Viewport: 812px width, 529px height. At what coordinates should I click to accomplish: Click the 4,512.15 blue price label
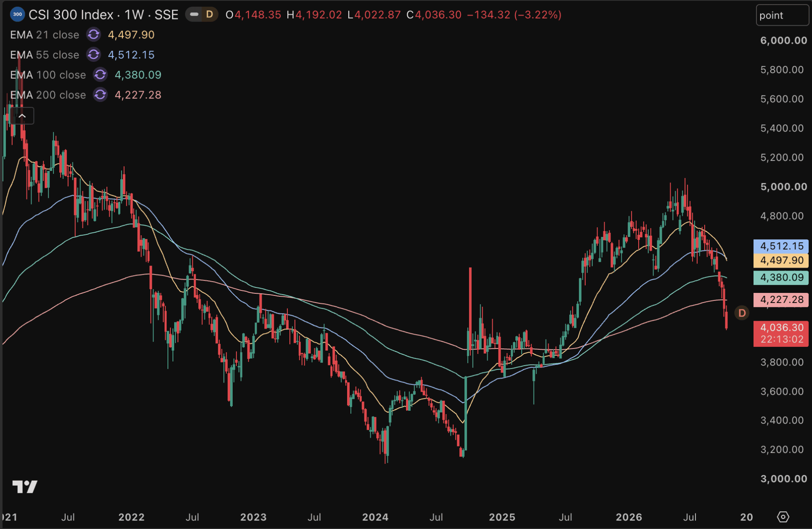coord(781,246)
